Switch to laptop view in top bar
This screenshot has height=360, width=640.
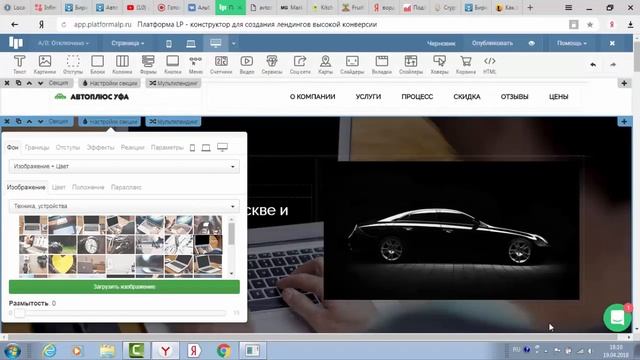[x=191, y=43]
